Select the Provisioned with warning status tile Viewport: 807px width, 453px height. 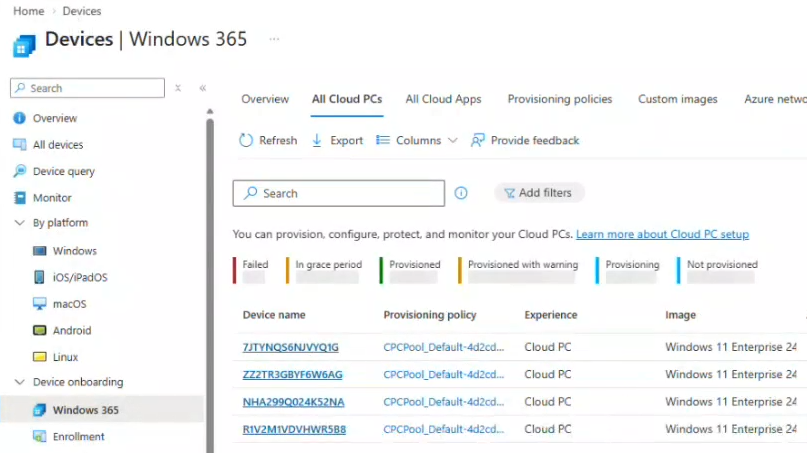518,271
